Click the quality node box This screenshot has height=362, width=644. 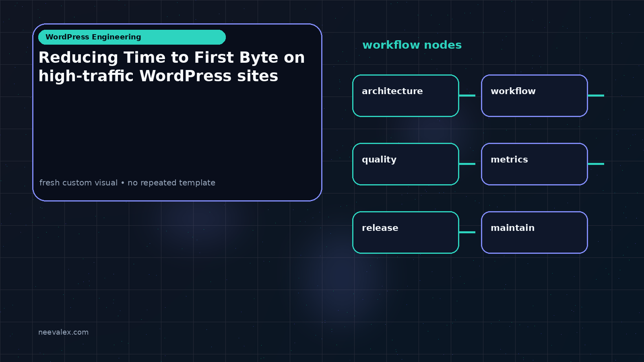coord(406,164)
